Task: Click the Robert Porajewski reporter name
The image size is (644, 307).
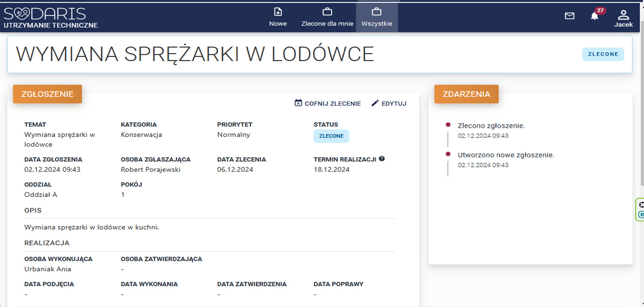Action: point(151,170)
